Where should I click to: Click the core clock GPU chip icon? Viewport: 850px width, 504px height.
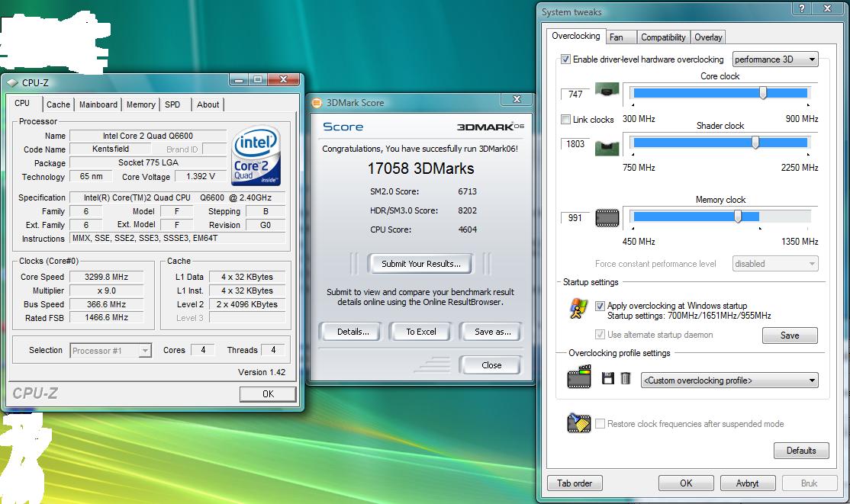[x=607, y=89]
